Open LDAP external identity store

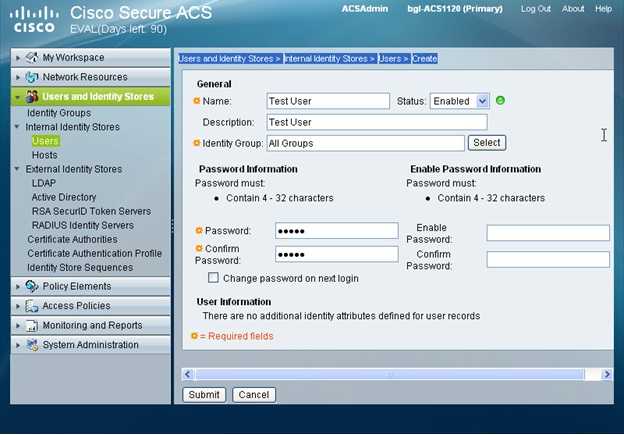pos(44,183)
